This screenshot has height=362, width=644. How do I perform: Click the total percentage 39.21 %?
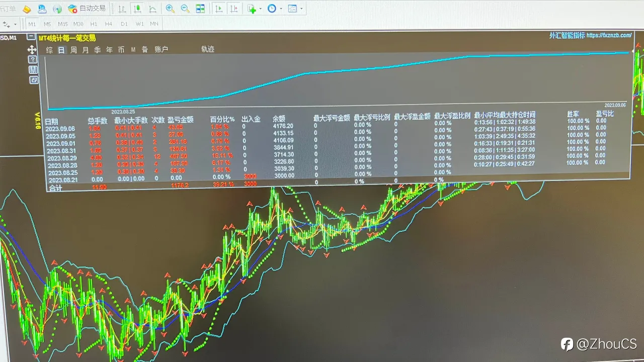pyautogui.click(x=223, y=185)
